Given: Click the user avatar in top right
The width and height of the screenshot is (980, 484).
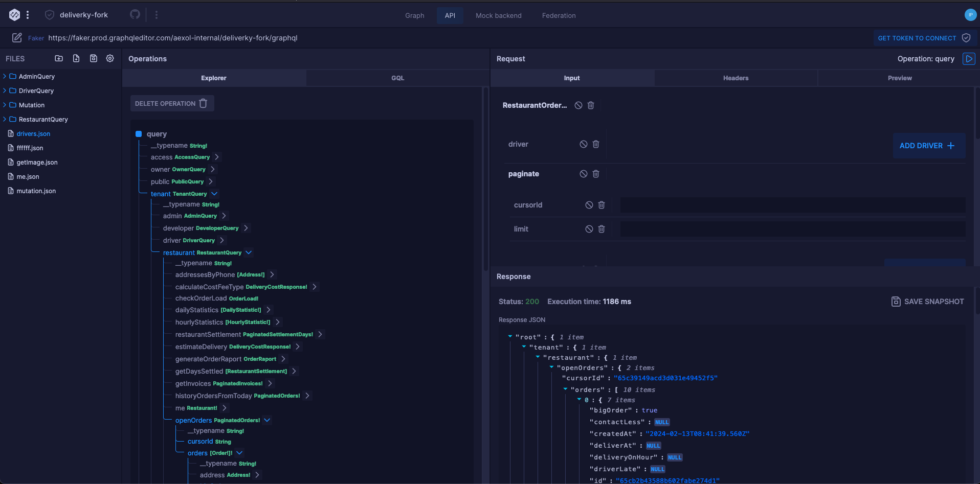Looking at the screenshot, I should [970, 15].
